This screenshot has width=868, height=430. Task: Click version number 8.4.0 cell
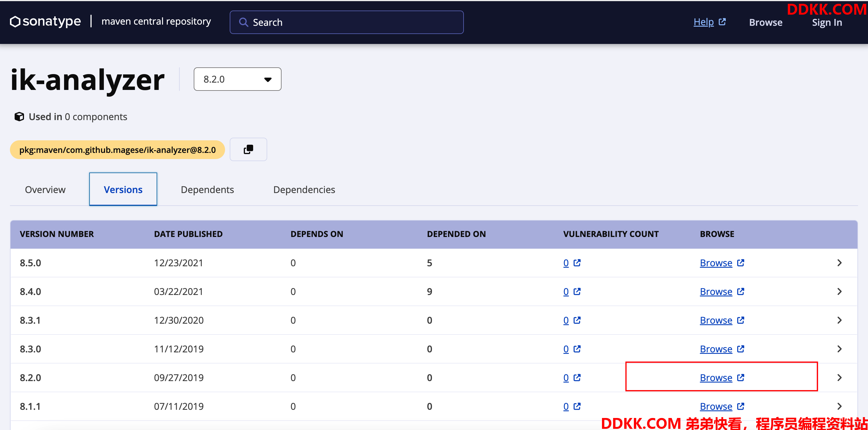coord(30,291)
